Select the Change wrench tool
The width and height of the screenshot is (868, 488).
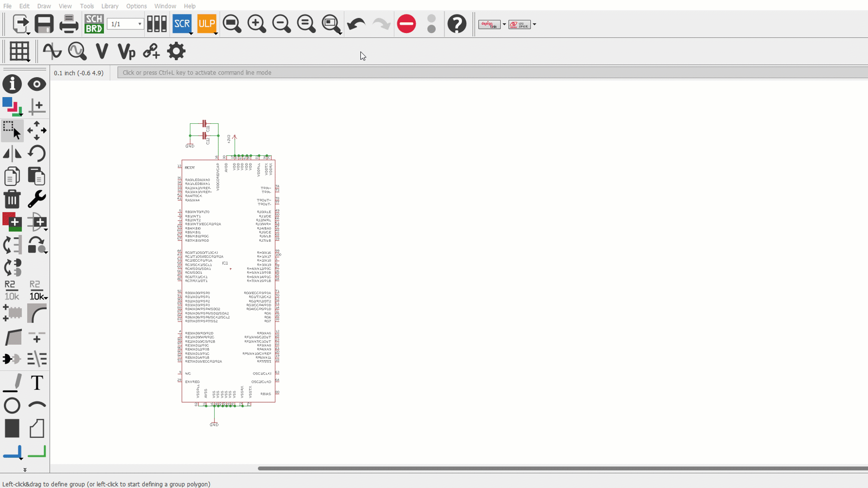coord(37,199)
